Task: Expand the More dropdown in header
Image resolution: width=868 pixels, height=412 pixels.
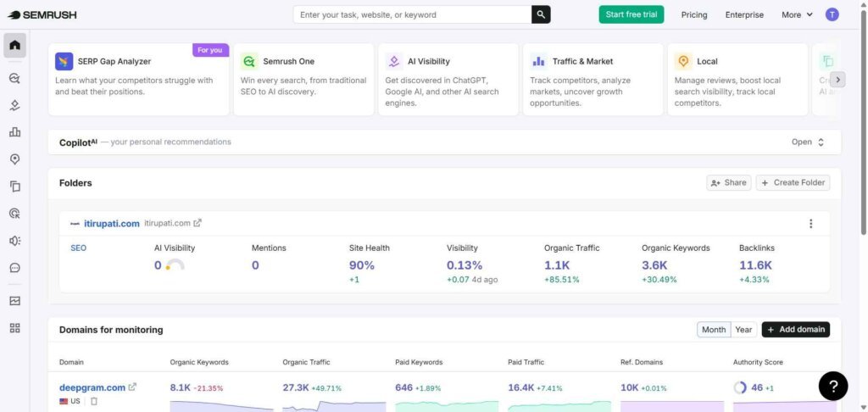Action: click(797, 15)
